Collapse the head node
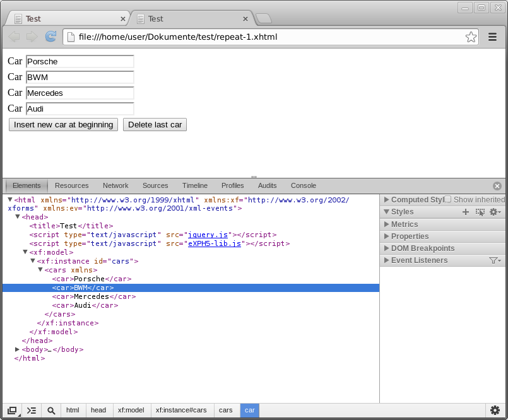The height and width of the screenshot is (420, 508). (x=18, y=217)
